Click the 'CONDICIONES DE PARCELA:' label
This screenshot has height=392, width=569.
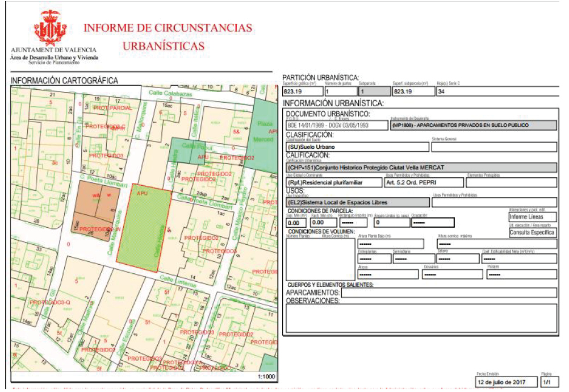[320, 211]
